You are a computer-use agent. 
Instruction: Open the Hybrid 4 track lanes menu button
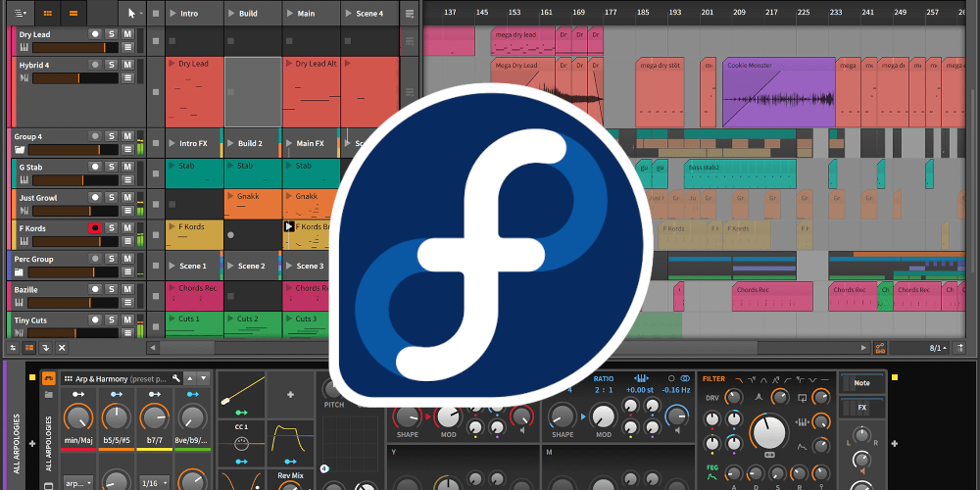tap(127, 78)
